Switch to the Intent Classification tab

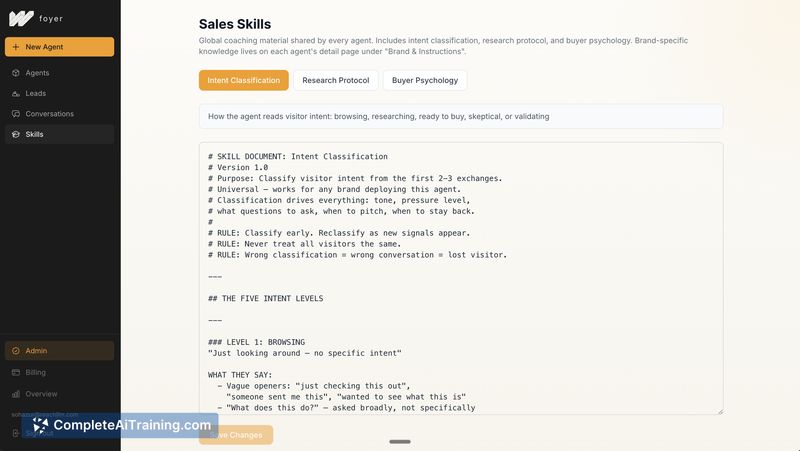tap(243, 80)
